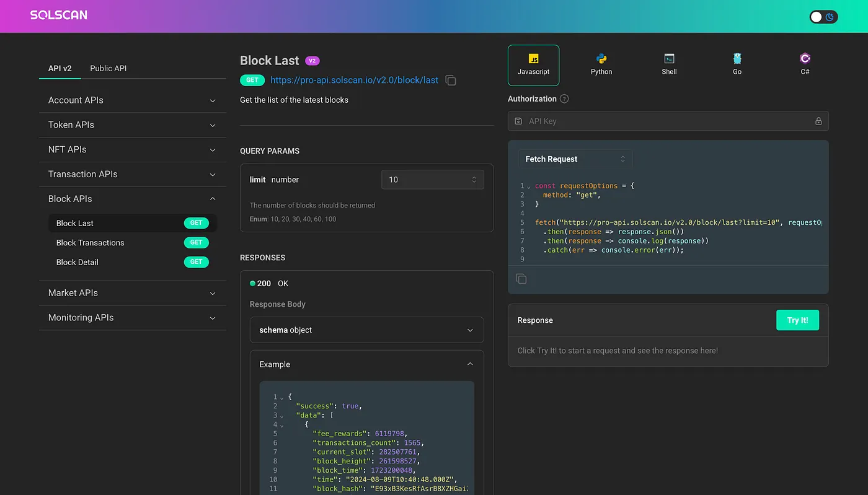Image resolution: width=868 pixels, height=495 pixels.
Task: Select the 200 OK response status
Action: click(x=269, y=284)
